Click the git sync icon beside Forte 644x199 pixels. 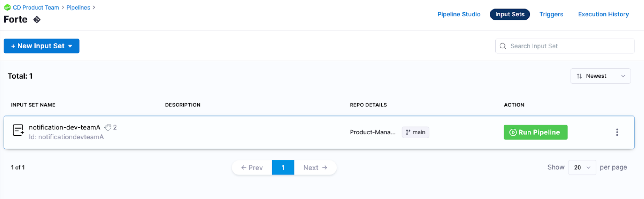tap(37, 20)
